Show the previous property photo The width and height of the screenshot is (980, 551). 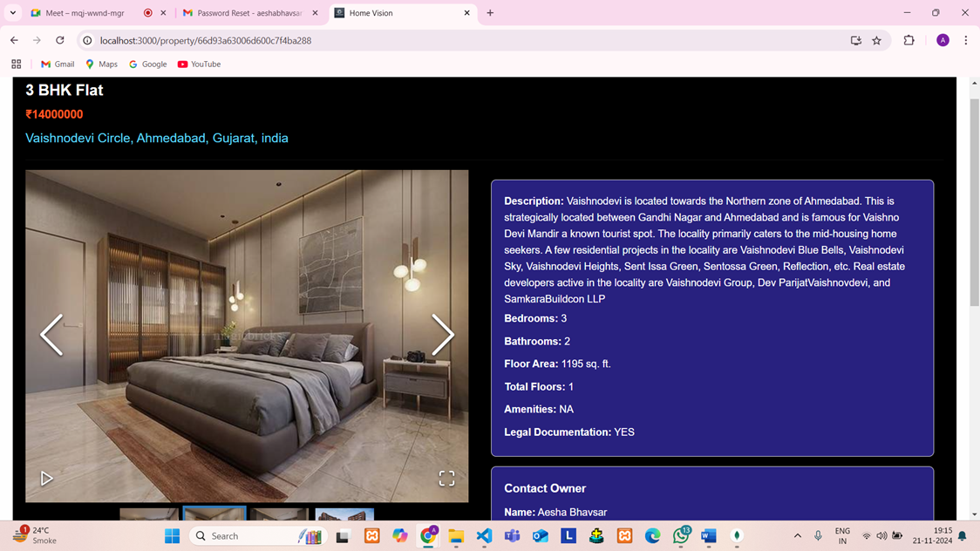[x=51, y=335]
